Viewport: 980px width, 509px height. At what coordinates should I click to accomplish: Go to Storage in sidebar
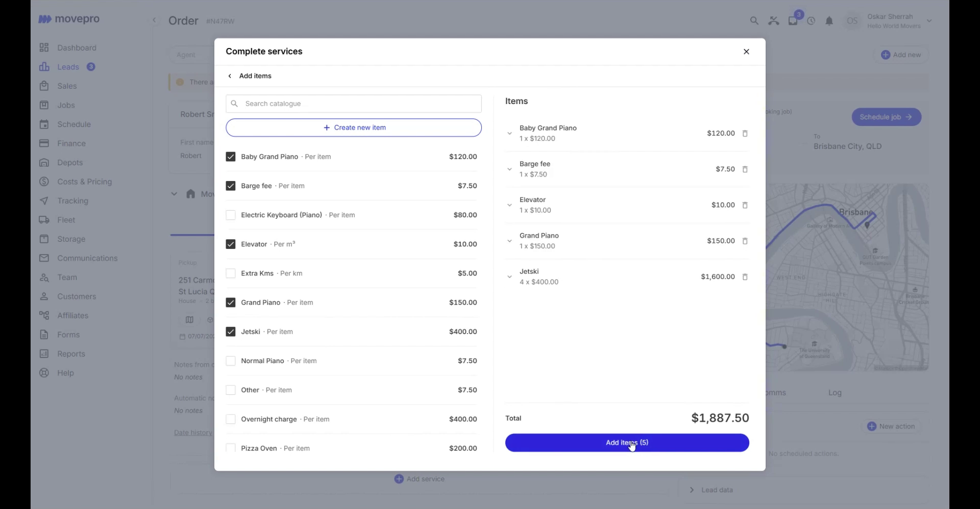(71, 239)
